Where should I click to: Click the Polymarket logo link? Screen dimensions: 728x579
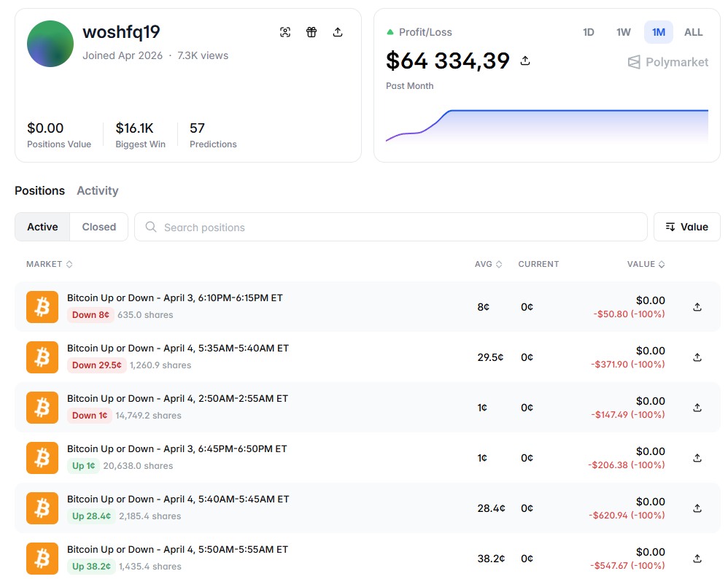tap(668, 62)
